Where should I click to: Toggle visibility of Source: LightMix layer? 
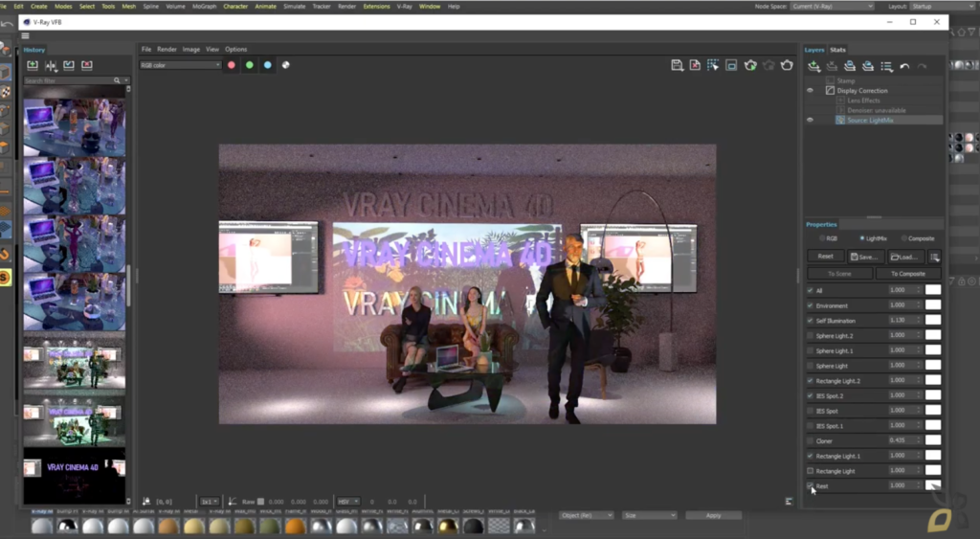pos(811,120)
